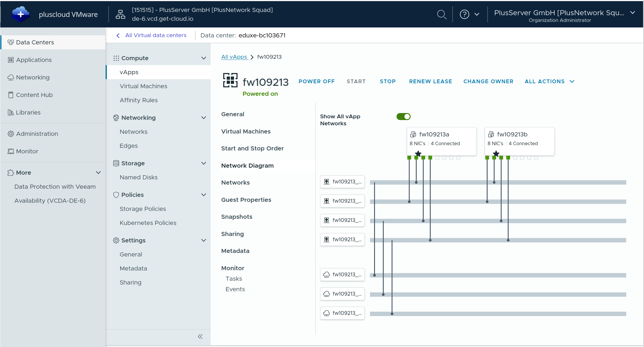This screenshot has width=644, height=347.
Task: Open the Network Diagram tab
Action: [247, 166]
